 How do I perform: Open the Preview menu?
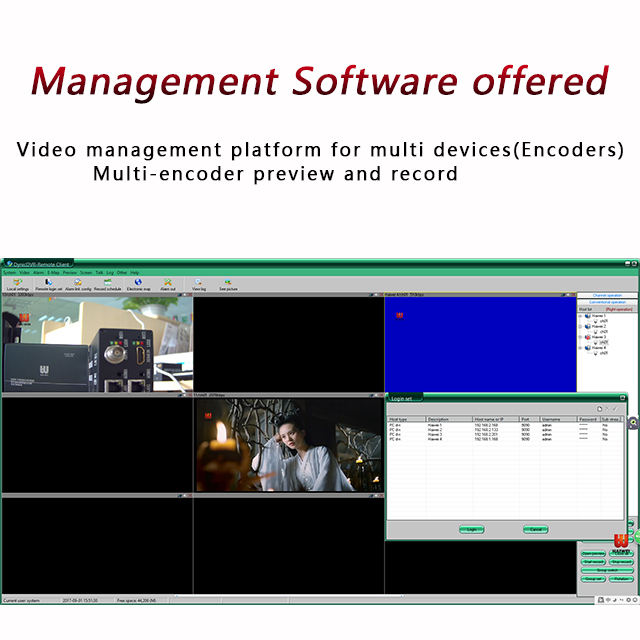pyautogui.click(x=70, y=272)
